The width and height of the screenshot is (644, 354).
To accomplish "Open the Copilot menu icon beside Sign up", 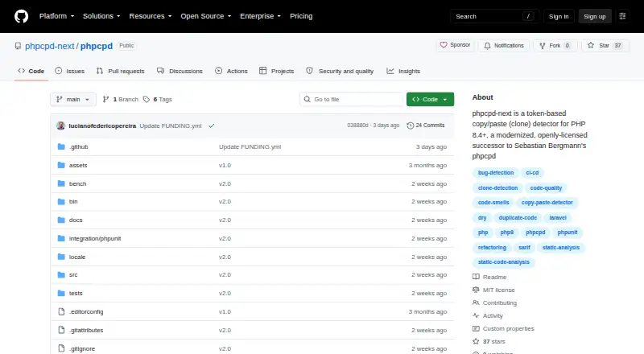I will click(x=622, y=16).
